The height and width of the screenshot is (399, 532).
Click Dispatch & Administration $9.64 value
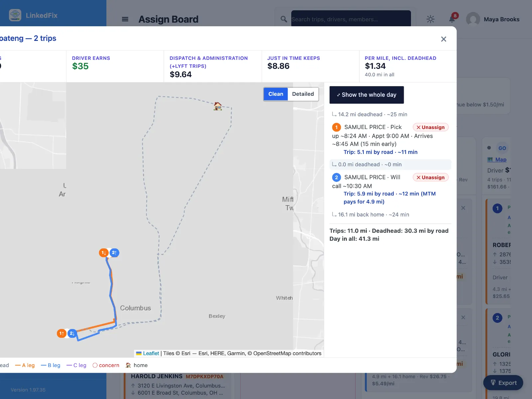pyautogui.click(x=181, y=74)
